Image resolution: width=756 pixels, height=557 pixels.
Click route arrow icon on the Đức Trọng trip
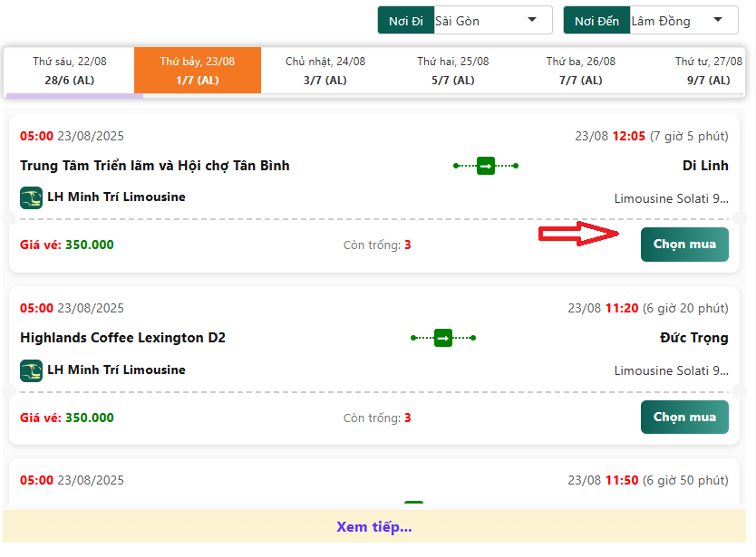443,338
